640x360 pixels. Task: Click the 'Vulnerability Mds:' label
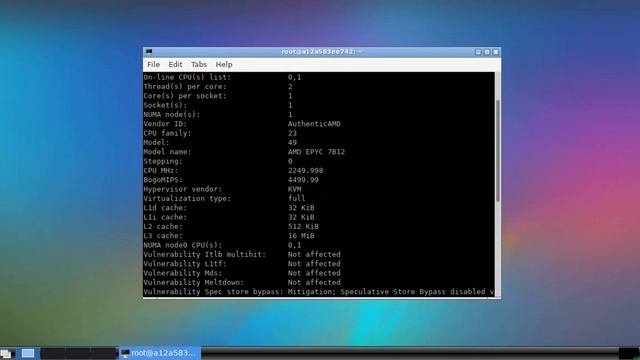pos(182,273)
